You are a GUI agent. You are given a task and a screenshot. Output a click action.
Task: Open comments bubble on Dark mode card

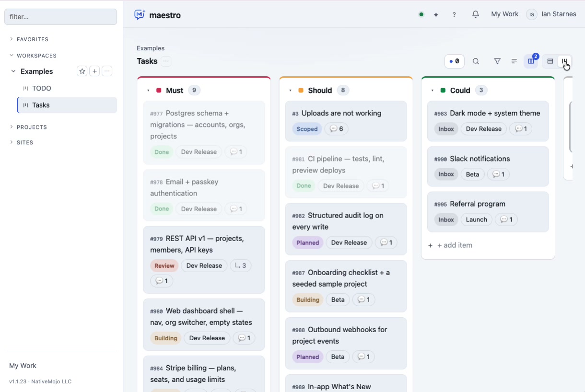(x=521, y=129)
